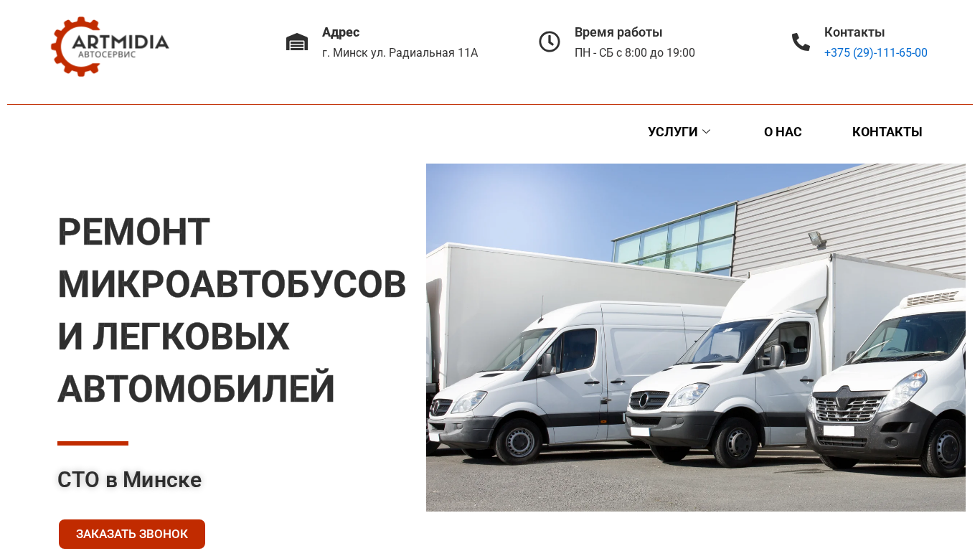Click the Время работы heading
980x551 pixels.
click(618, 32)
